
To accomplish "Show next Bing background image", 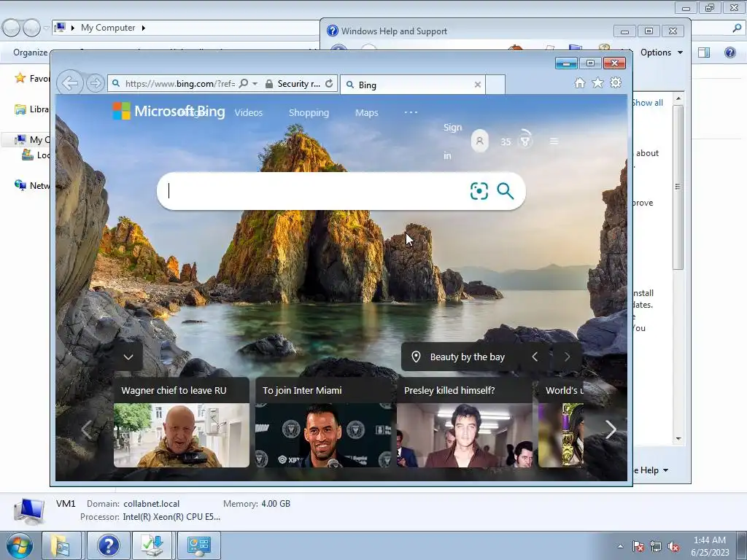I will pos(567,357).
